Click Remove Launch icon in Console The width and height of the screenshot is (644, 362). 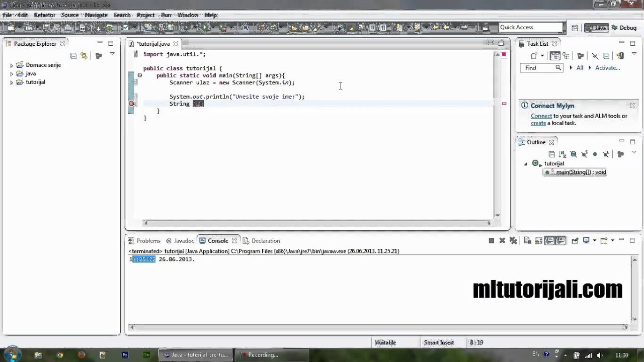[502, 240]
